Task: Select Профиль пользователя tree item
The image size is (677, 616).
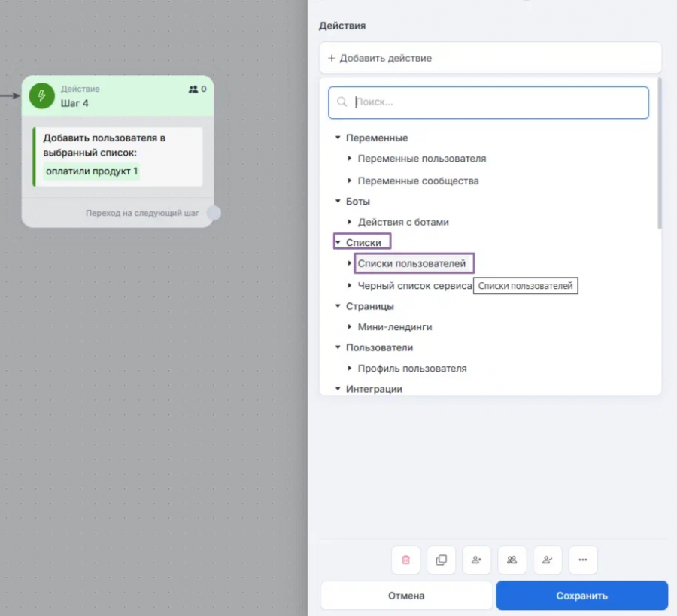Action: (x=412, y=369)
